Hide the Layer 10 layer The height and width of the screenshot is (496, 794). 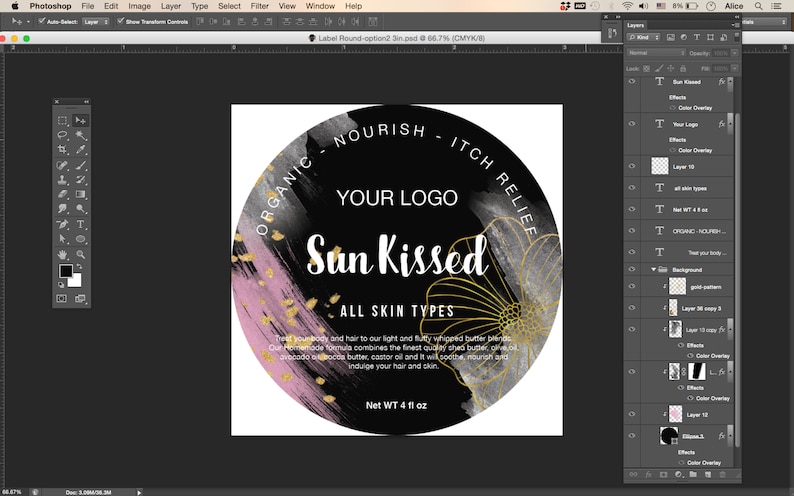click(632, 166)
